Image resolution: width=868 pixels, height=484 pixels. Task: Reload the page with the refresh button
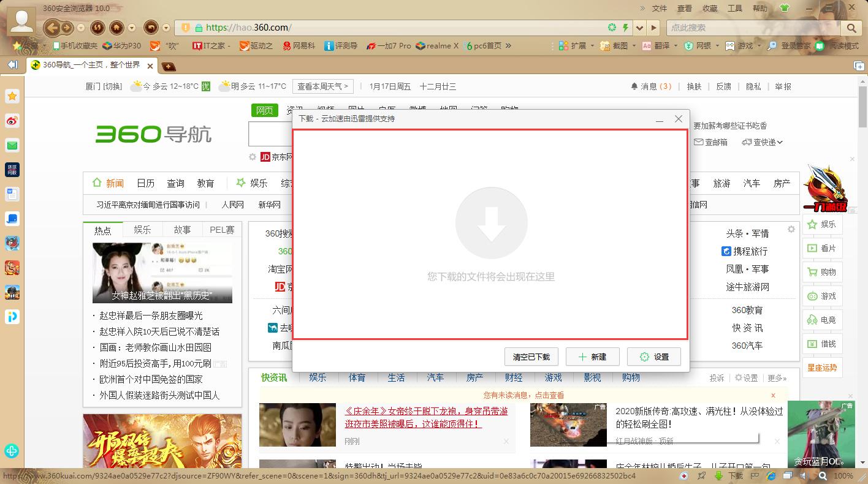(x=97, y=28)
